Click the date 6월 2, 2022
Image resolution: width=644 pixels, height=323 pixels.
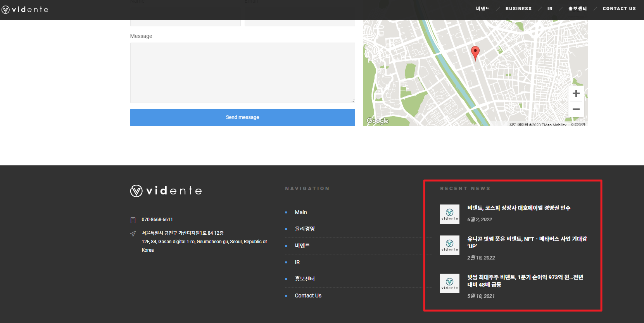480,219
